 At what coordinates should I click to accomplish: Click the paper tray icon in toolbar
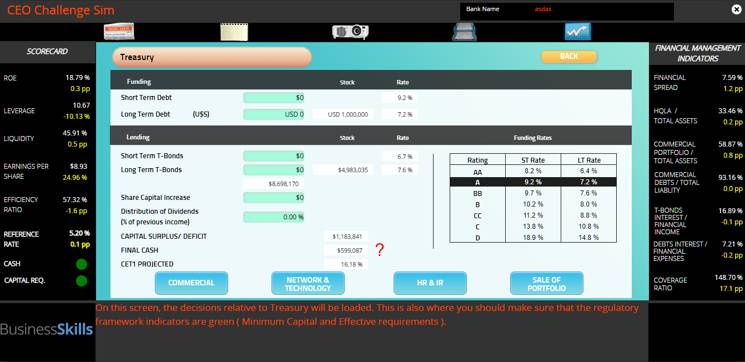pyautogui.click(x=464, y=32)
